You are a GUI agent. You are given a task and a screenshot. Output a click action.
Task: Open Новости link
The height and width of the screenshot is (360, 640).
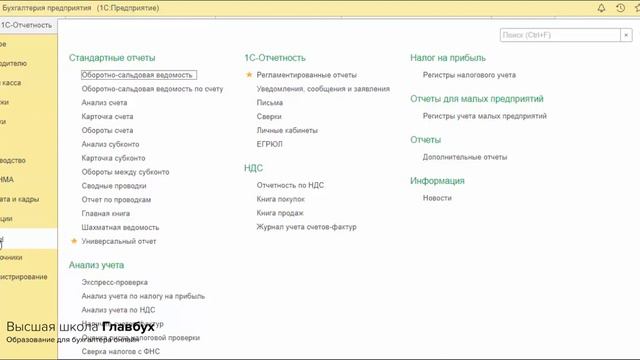pos(437,198)
